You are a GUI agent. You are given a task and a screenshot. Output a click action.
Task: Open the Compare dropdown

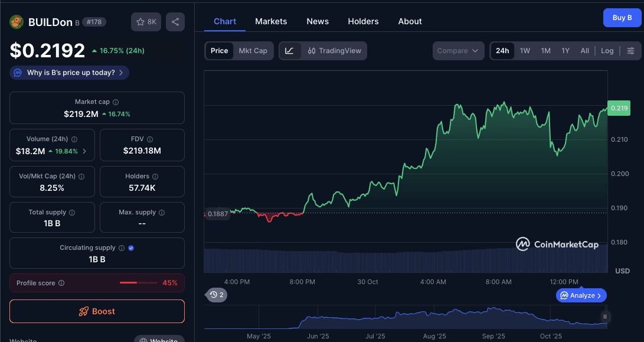pos(458,51)
